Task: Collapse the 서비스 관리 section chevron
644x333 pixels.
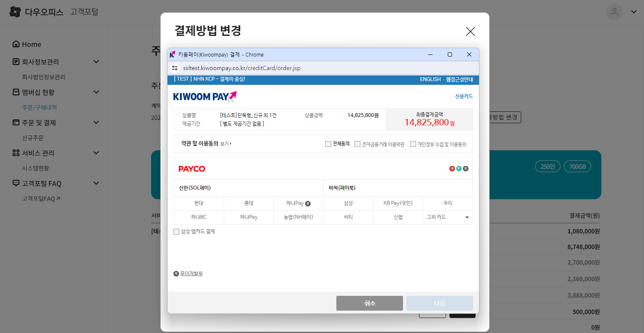Action: click(x=96, y=153)
